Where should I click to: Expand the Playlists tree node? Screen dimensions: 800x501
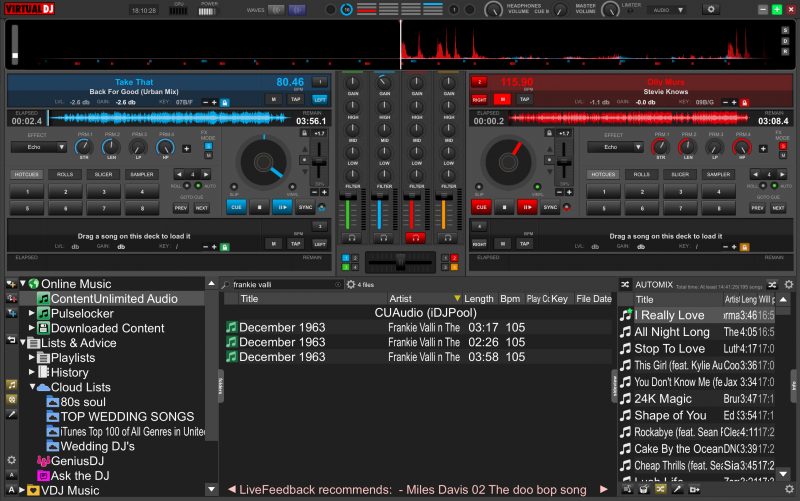point(32,357)
